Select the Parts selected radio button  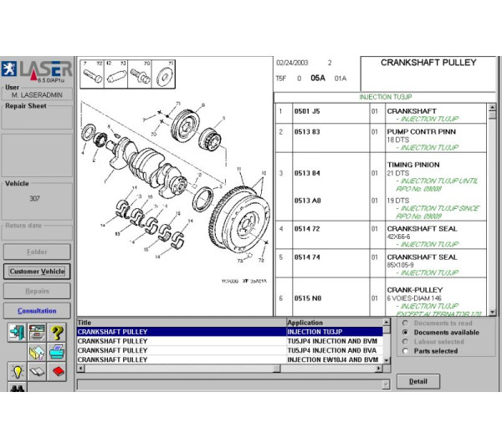(x=406, y=351)
